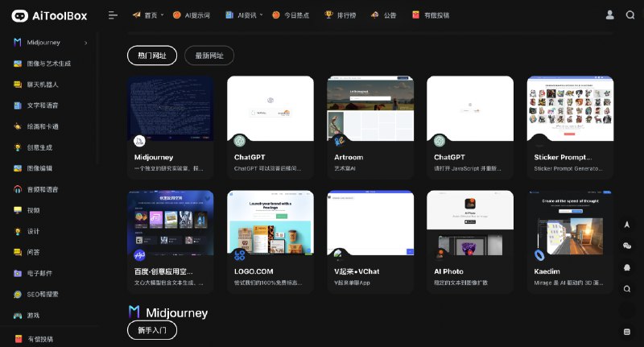Open search via top magnifier icon

[630, 15]
